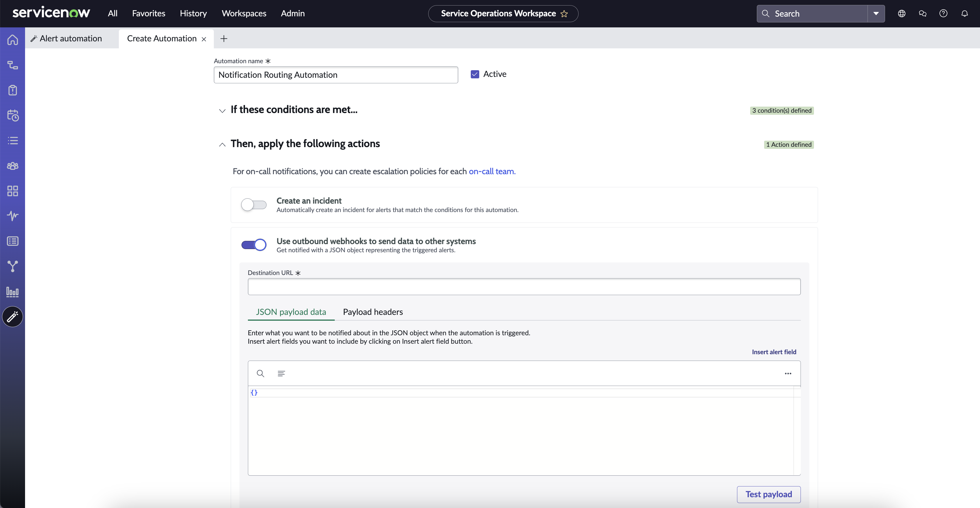980x508 pixels.
Task: Open the calendar clock sidebar icon
Action: click(x=13, y=115)
